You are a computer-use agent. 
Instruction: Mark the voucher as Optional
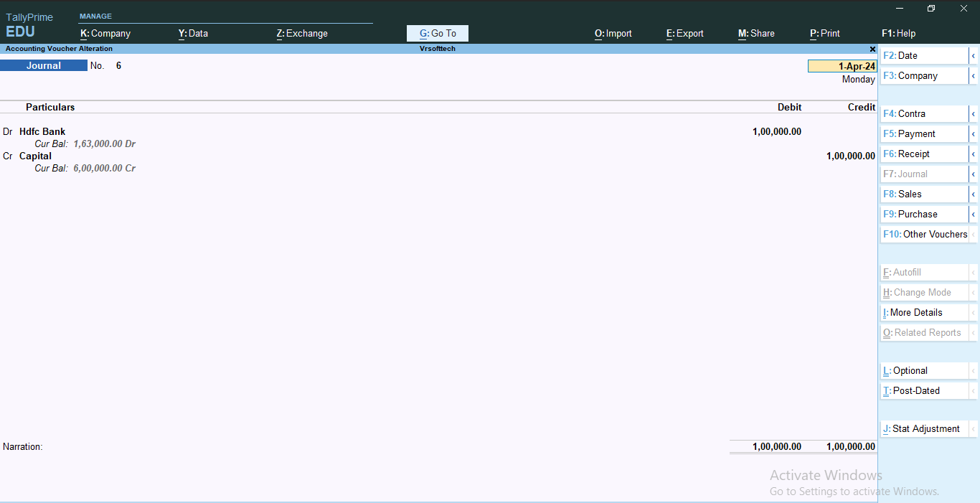[x=905, y=370]
